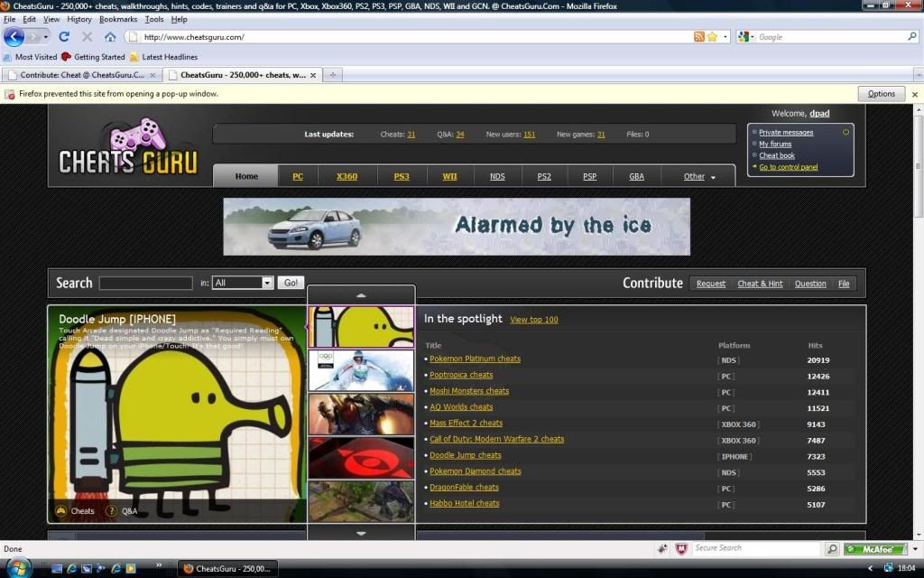Open the Go to control panel link
This screenshot has height=578, width=924.
[788, 167]
